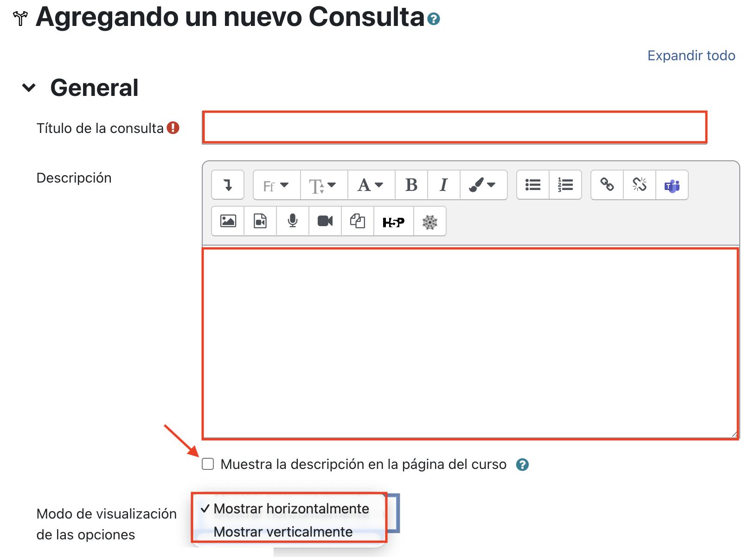Record audio with microphone icon
Screen dimensions: 756x557
293,221
